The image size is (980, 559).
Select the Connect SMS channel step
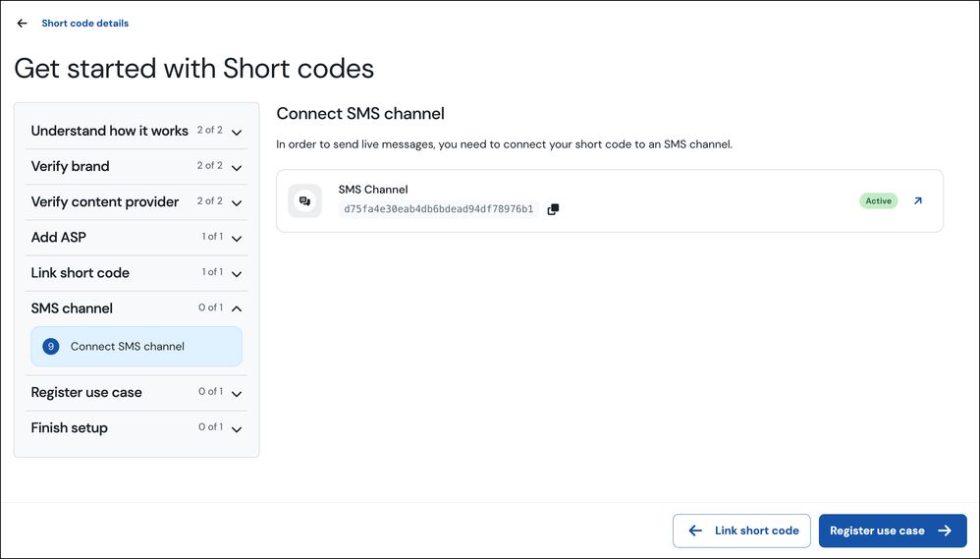coord(136,347)
